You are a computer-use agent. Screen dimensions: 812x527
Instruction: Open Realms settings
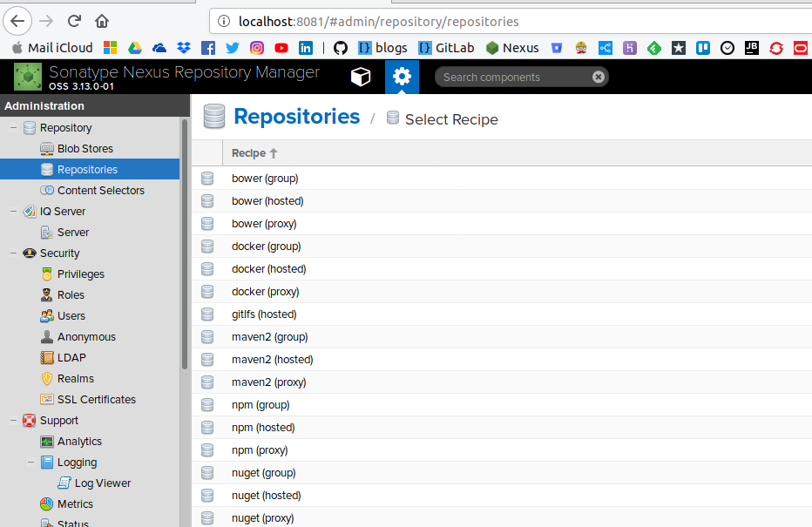(90, 378)
